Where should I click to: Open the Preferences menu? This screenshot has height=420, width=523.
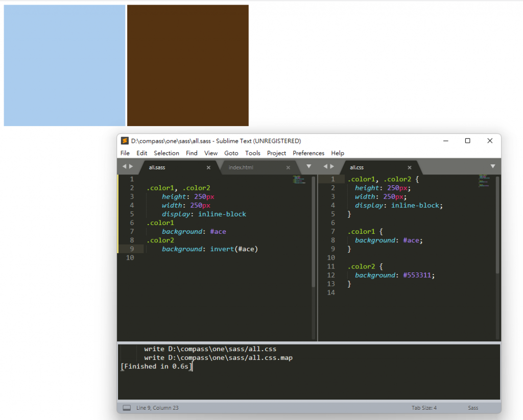coord(308,153)
